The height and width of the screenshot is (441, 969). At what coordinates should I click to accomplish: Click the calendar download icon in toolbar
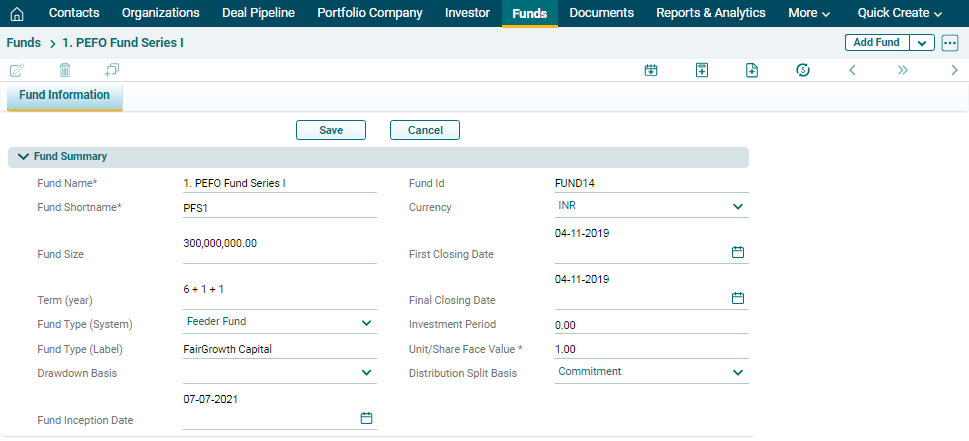pos(651,70)
